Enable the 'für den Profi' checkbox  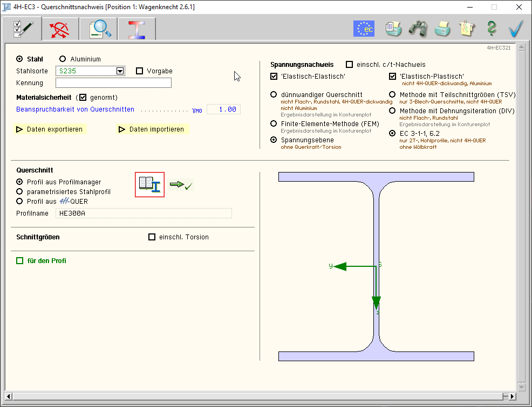pos(20,261)
